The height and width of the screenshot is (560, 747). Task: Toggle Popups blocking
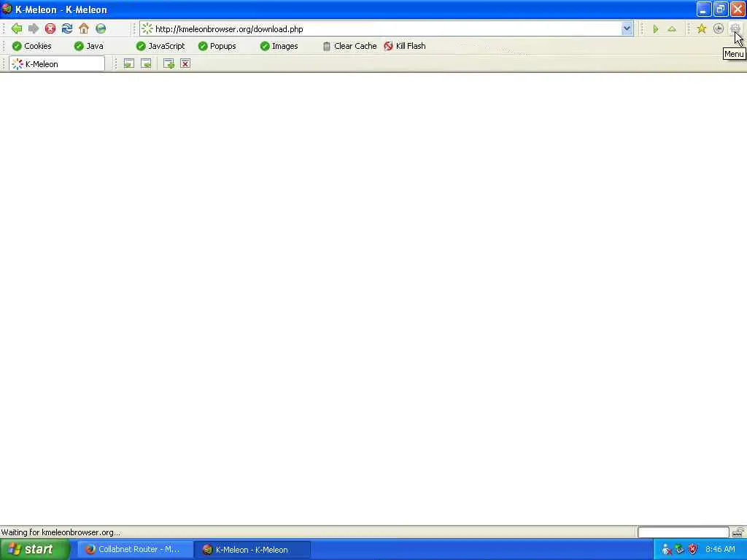coord(217,46)
